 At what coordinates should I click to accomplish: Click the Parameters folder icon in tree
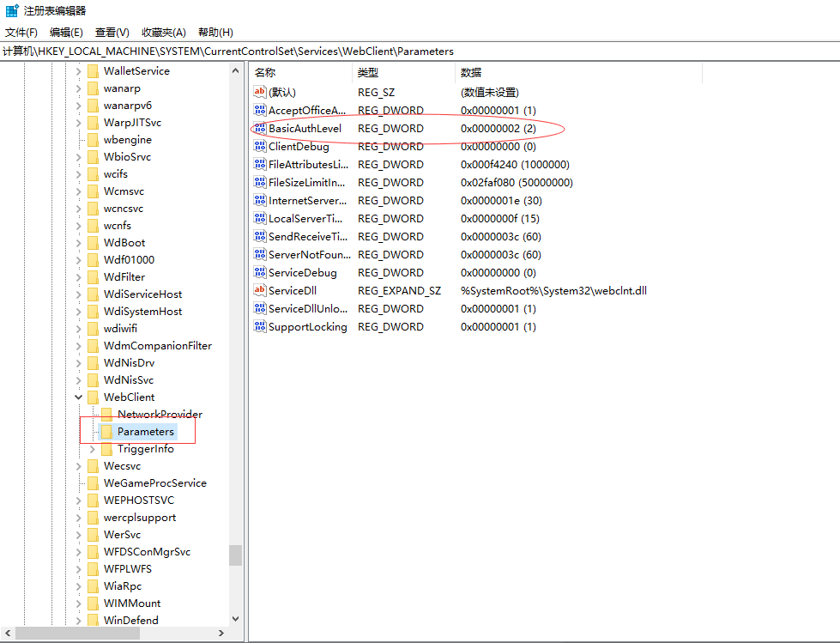(x=106, y=432)
